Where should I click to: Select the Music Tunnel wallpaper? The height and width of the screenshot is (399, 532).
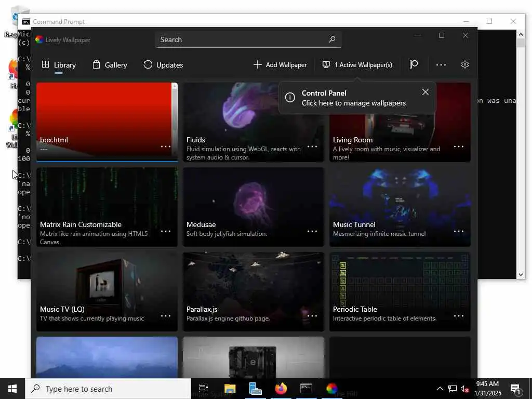[x=400, y=207]
